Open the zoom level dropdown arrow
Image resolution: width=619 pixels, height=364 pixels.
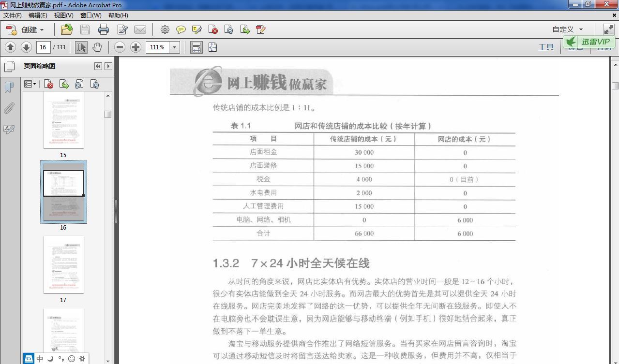tap(175, 47)
